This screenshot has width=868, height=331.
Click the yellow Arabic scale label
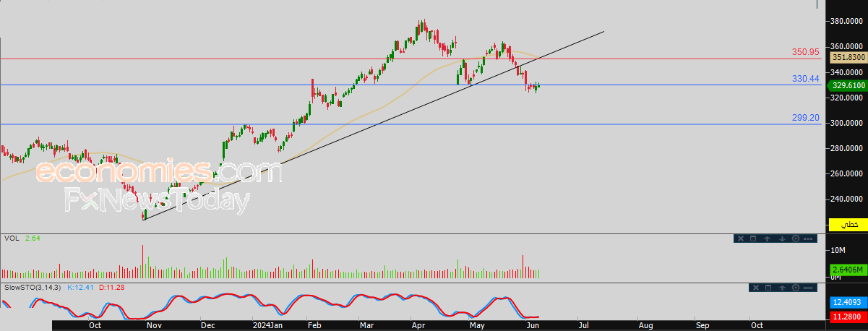pyautogui.click(x=848, y=225)
